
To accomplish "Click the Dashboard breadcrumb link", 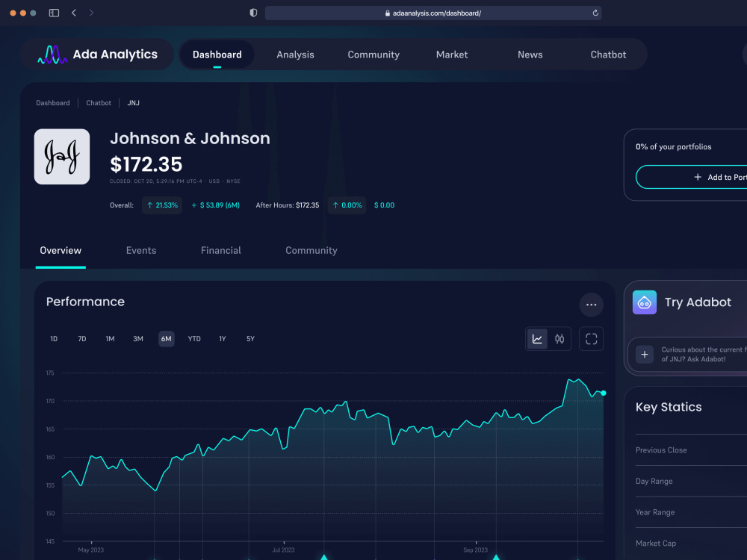I will pos(53,103).
